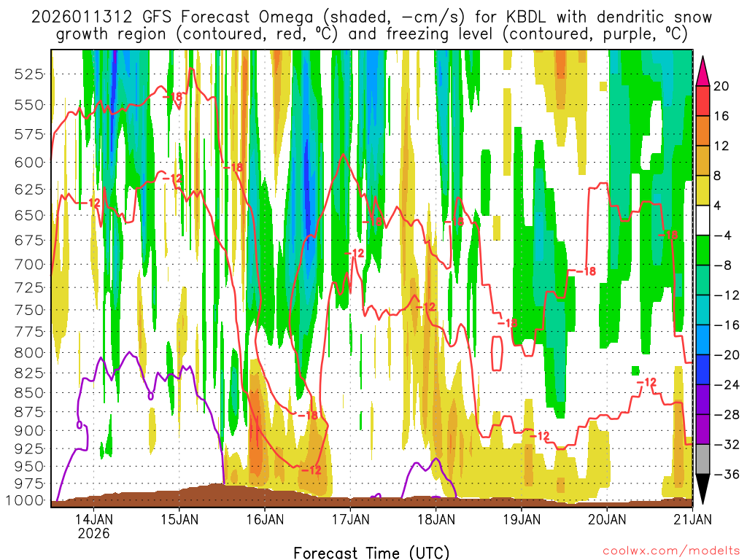Select the purple colorbar segment between -24 and -28

(x=703, y=400)
